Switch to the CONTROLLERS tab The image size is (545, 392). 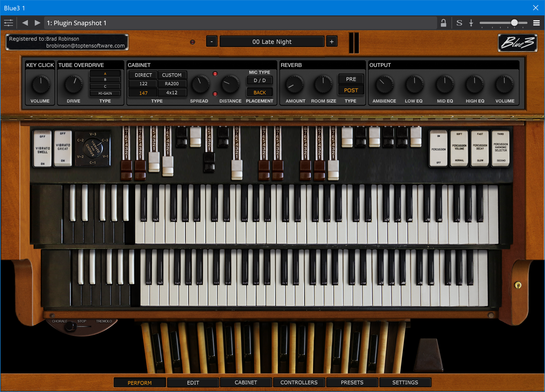tap(299, 383)
